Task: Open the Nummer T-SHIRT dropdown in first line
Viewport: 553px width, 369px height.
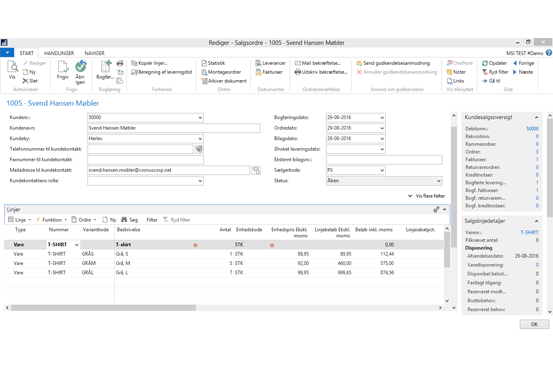Action: point(76,245)
